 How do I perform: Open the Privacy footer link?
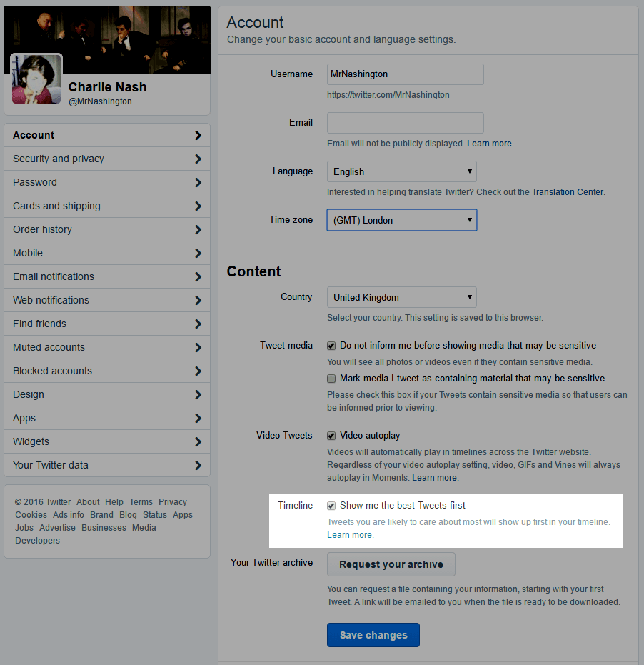click(x=173, y=502)
